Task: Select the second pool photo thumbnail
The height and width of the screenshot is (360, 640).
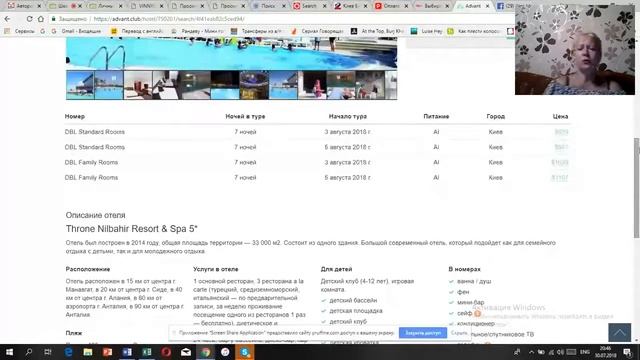Action: pos(109,85)
